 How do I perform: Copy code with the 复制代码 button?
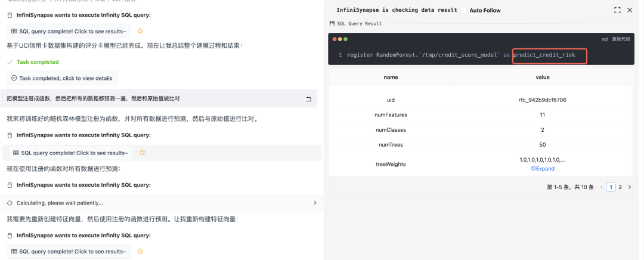(x=621, y=39)
